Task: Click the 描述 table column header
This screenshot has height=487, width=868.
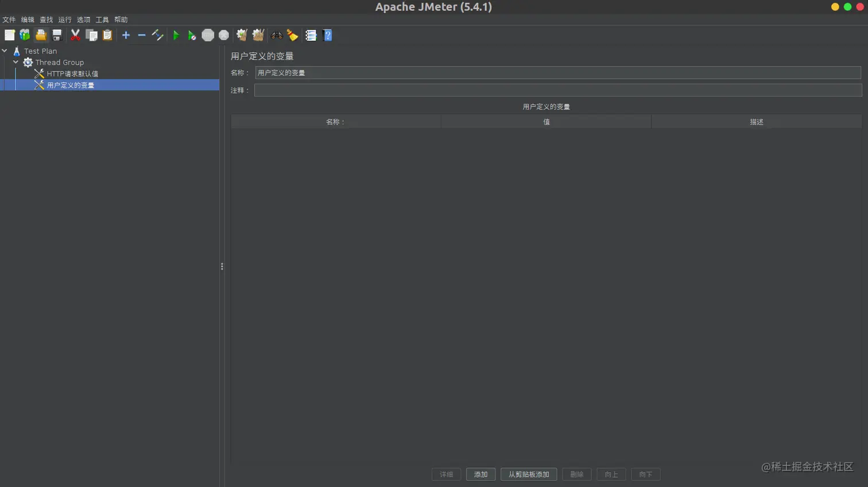Action: tap(756, 122)
